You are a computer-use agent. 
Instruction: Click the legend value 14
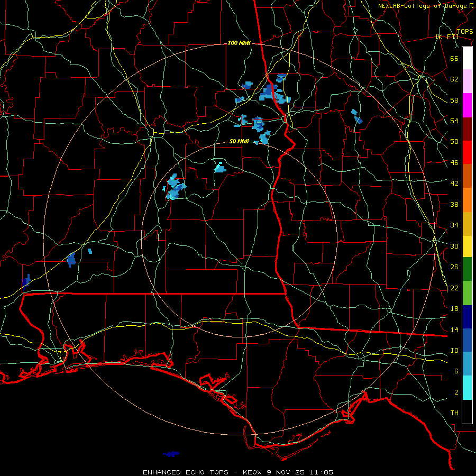pos(454,329)
